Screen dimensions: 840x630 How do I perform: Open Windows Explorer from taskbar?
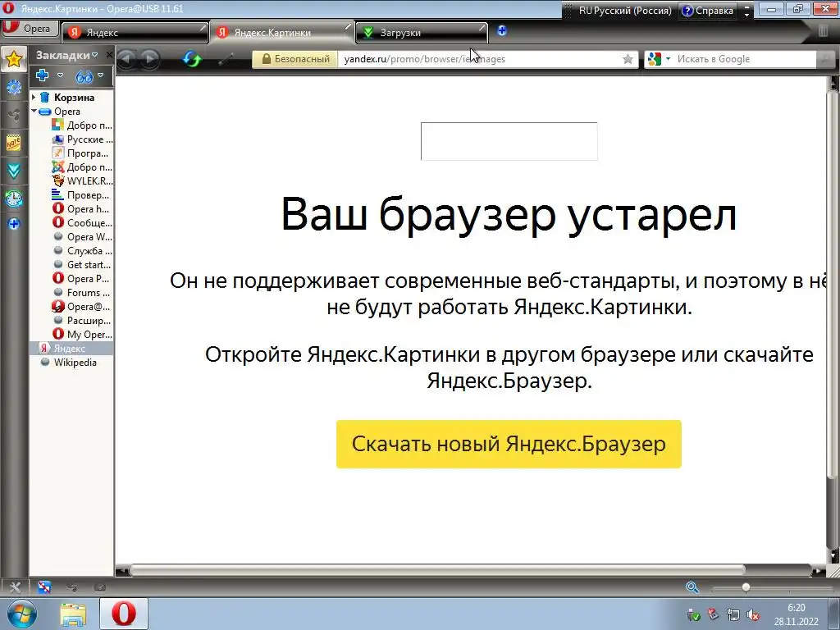pos(73,614)
